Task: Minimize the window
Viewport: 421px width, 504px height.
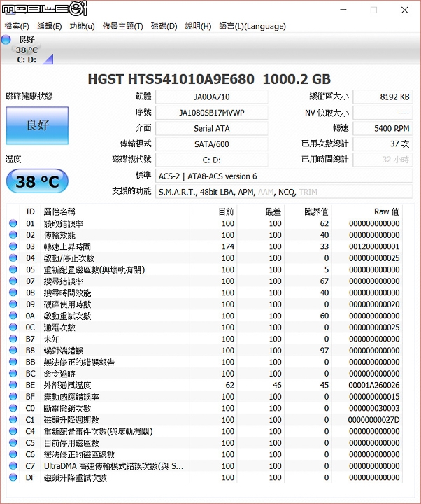Action: 343,10
